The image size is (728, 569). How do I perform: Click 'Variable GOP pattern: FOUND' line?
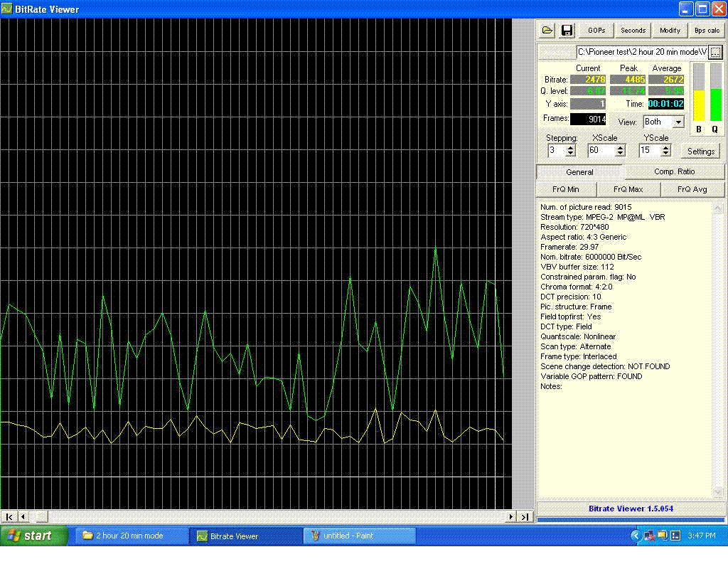(x=591, y=376)
